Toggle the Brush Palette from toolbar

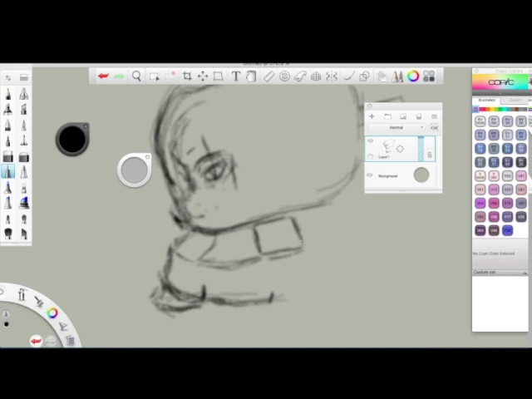pyautogui.click(x=397, y=76)
